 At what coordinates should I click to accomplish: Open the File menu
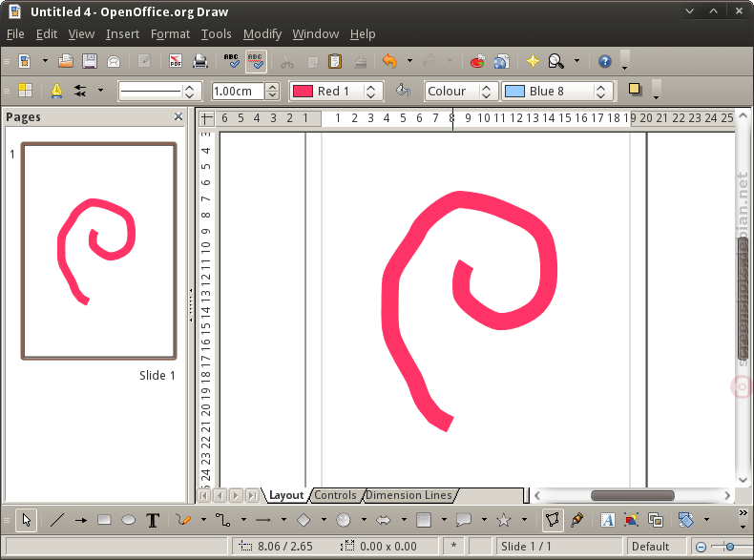[x=15, y=34]
